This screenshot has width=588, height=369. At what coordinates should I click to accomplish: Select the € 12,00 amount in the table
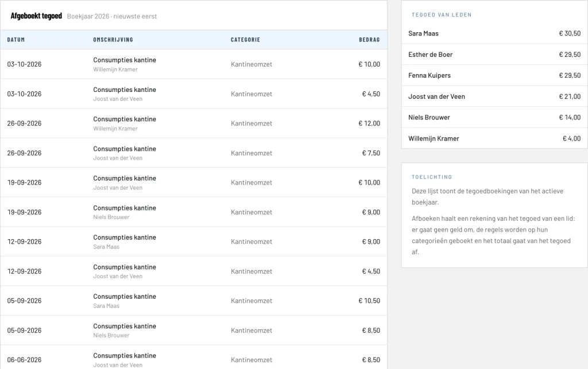click(369, 124)
